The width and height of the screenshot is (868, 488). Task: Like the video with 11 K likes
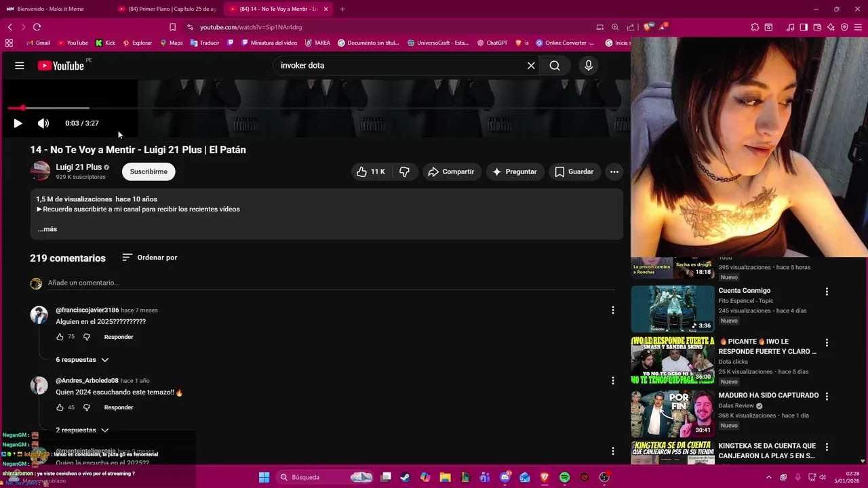[370, 171]
